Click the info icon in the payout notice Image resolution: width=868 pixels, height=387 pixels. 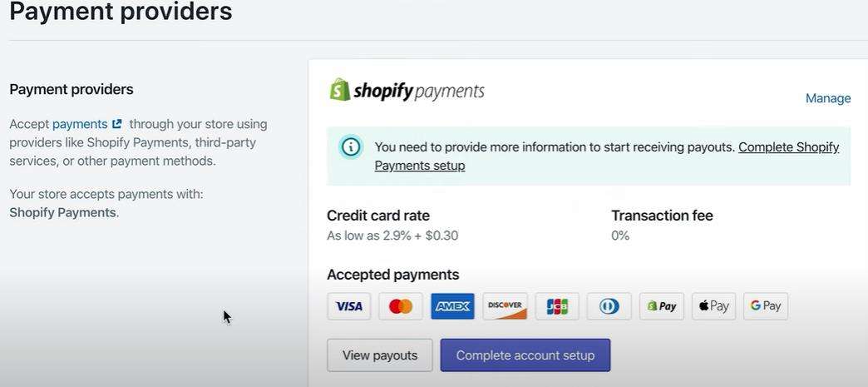351,147
